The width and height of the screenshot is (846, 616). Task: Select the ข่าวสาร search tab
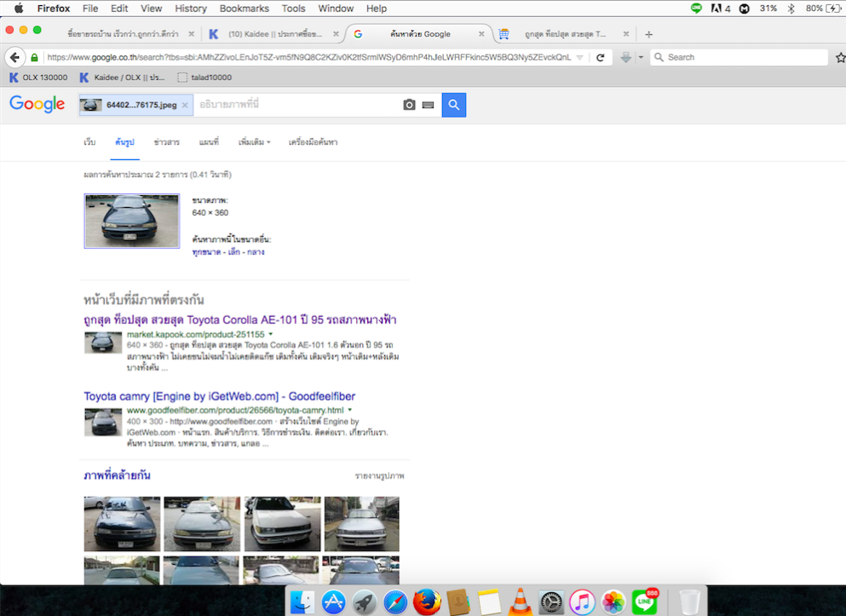click(x=166, y=142)
